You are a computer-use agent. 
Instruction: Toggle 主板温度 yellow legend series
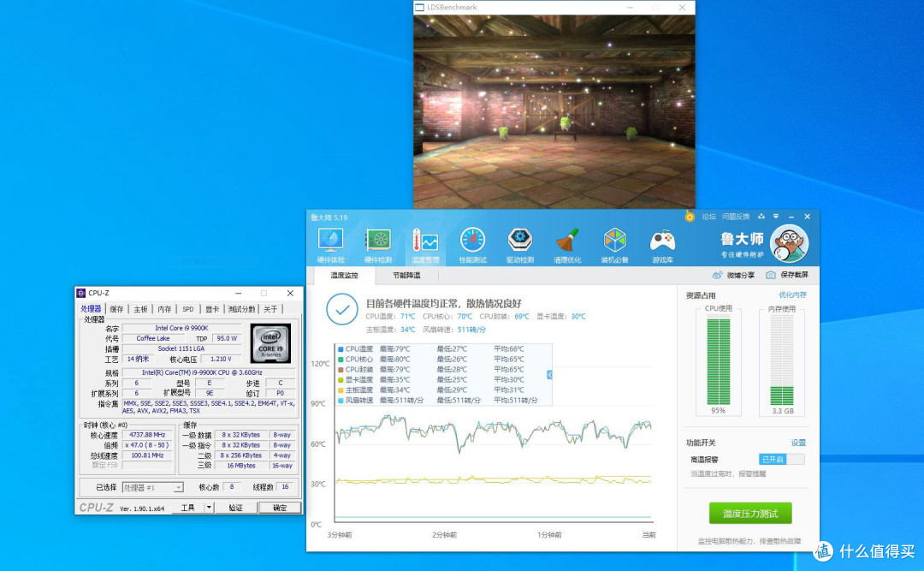tap(341, 390)
